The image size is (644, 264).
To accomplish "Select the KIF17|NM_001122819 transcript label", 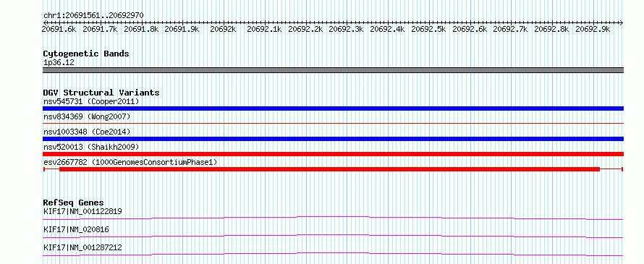I will click(x=82, y=212).
